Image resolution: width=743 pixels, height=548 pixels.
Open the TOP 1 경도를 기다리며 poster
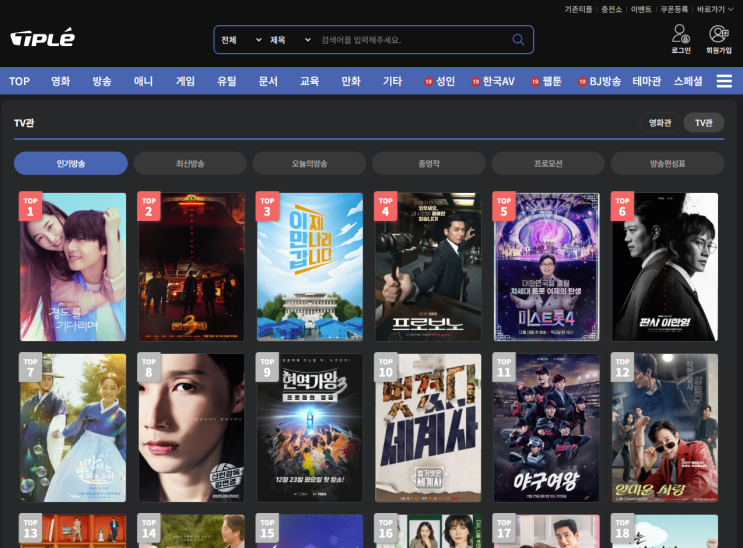(x=73, y=267)
